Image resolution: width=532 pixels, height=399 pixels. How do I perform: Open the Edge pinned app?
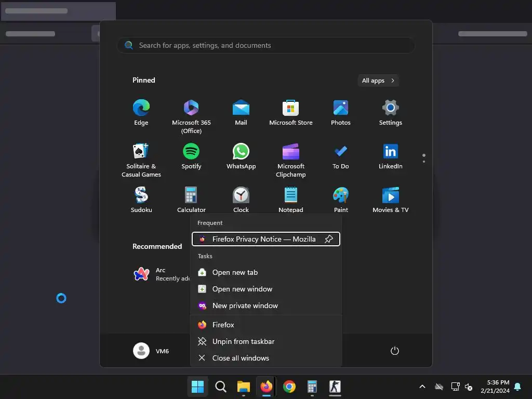click(x=141, y=113)
